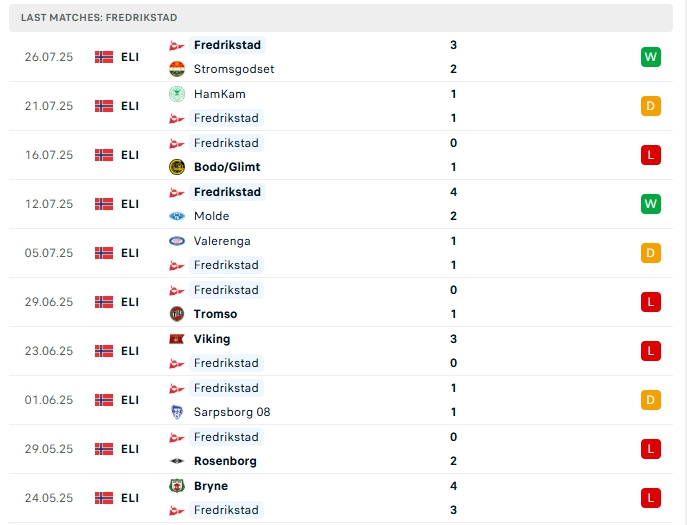Click the Sarpsborg 08 crest icon
This screenshot has width=687, height=525.
tap(177, 412)
